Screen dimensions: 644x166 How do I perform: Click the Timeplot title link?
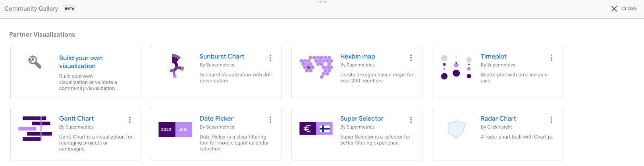tap(494, 57)
